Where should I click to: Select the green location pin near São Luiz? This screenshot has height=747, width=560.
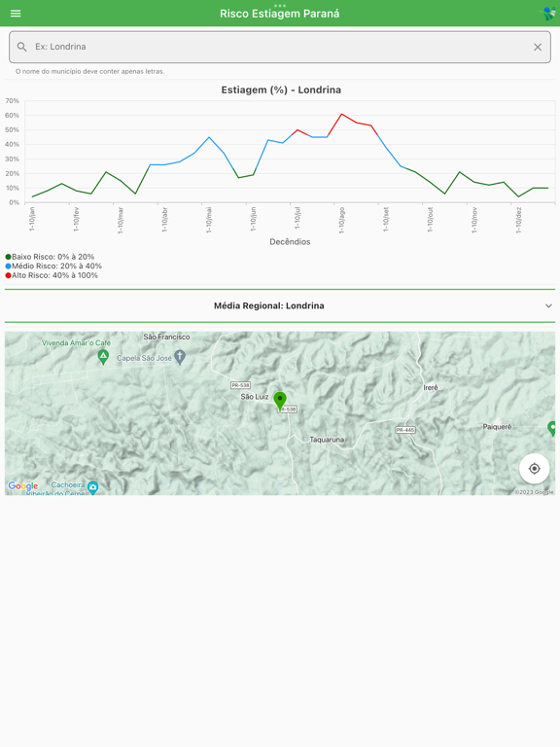click(280, 401)
